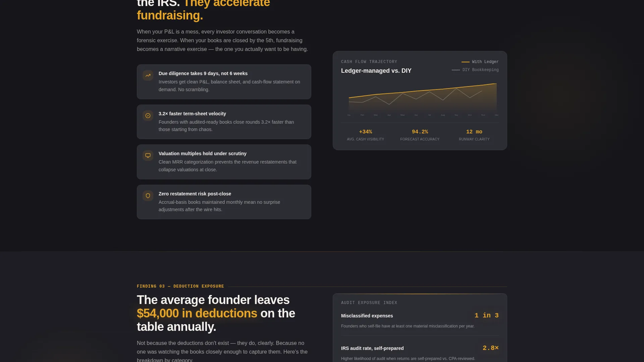Click the monitor icon for valuation multiples
Image resolution: width=644 pixels, height=362 pixels.
(148, 156)
